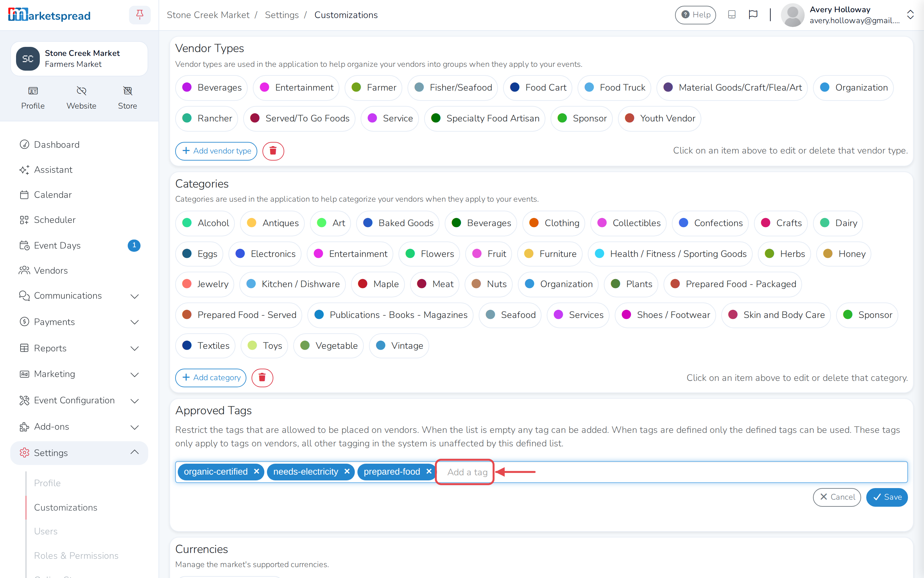Expand the Payments menu

click(x=80, y=322)
